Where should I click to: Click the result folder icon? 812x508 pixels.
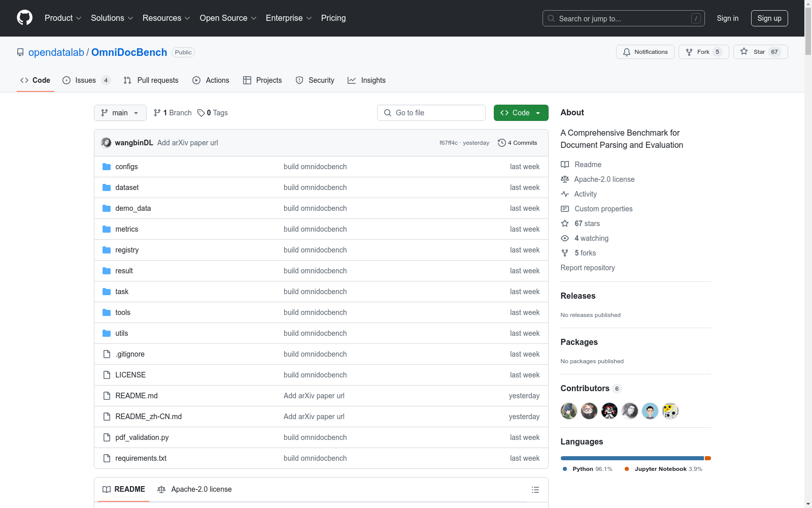click(107, 271)
